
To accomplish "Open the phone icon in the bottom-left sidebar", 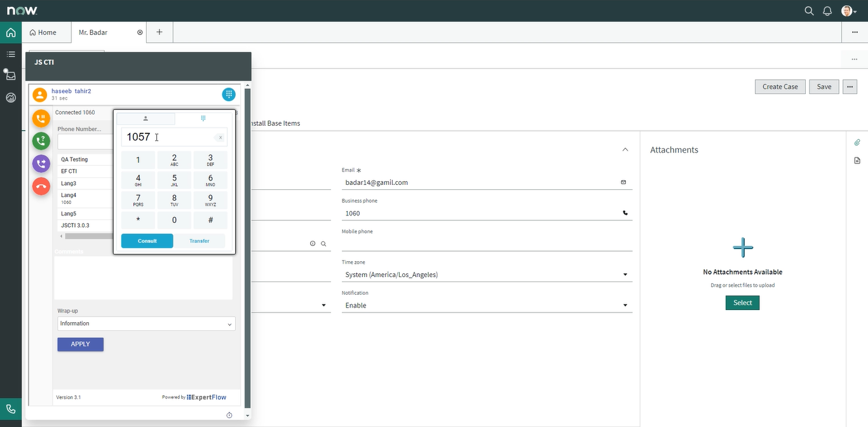I will point(11,409).
